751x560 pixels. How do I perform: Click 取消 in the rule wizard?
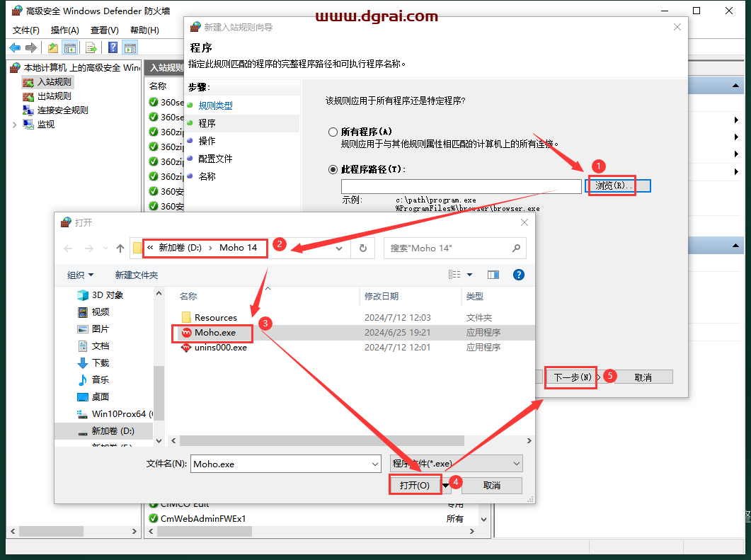click(643, 377)
